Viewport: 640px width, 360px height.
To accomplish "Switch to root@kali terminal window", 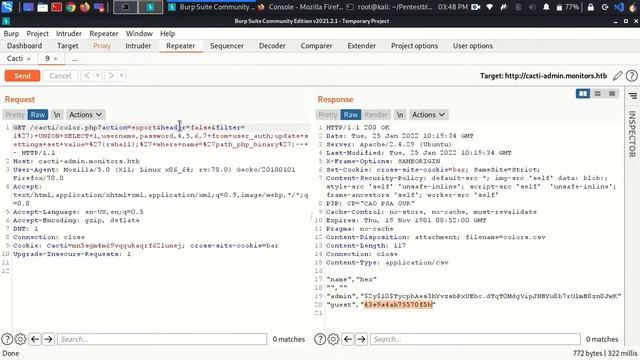I will (x=390, y=7).
